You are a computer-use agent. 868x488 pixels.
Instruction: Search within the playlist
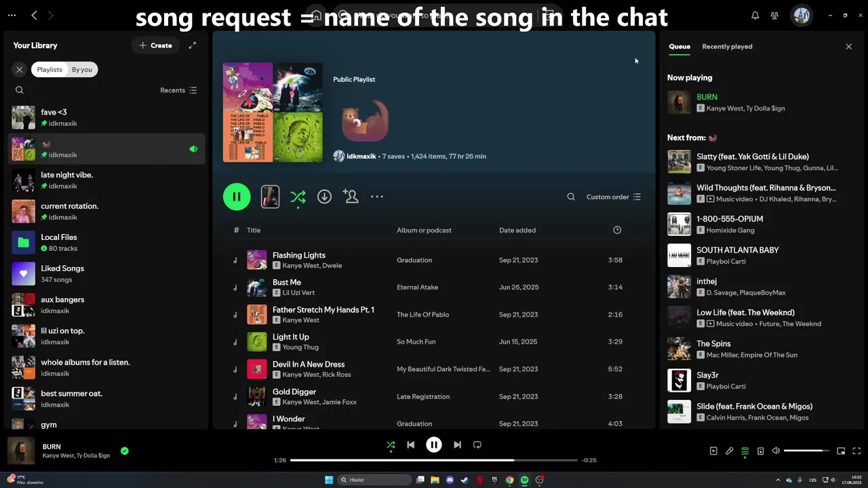(571, 197)
